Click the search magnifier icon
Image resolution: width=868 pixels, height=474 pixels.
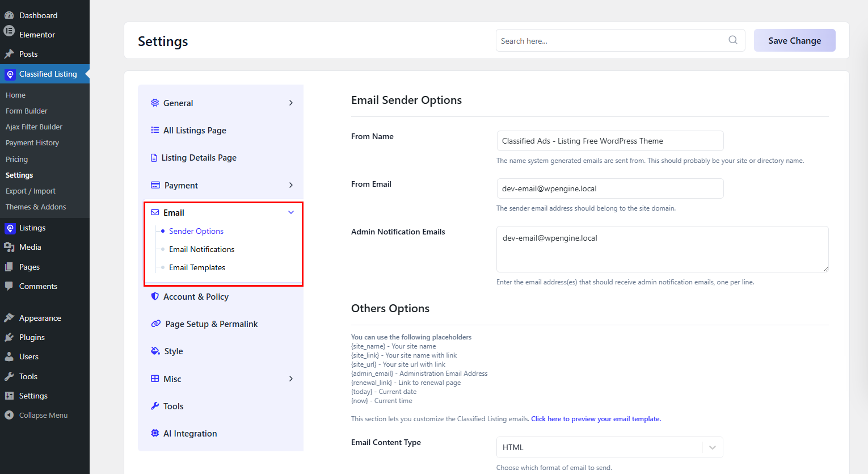pyautogui.click(x=733, y=40)
